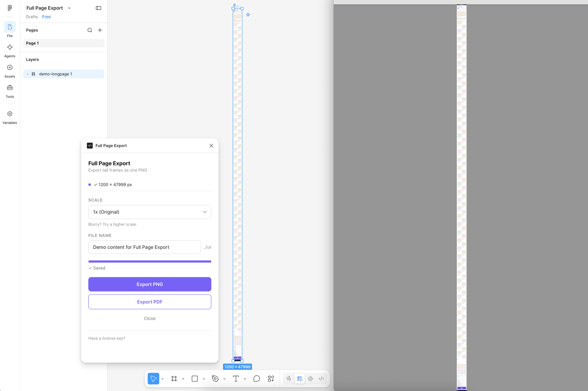Click the purple export progress bar
The width and height of the screenshot is (588, 391).
point(150,262)
